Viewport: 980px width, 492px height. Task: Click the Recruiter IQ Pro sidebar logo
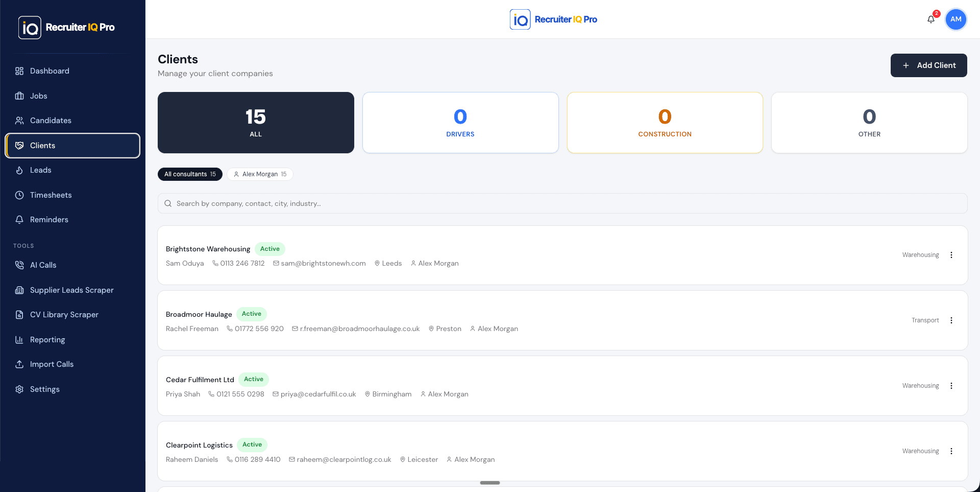(66, 27)
